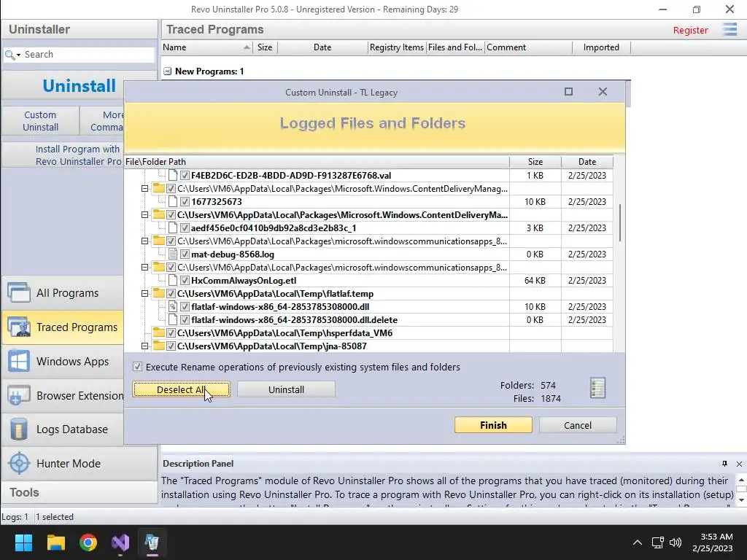Uncheck HxCommAlwaysOnLog.etl checkbox
This screenshot has height=560, width=747.
(x=185, y=281)
